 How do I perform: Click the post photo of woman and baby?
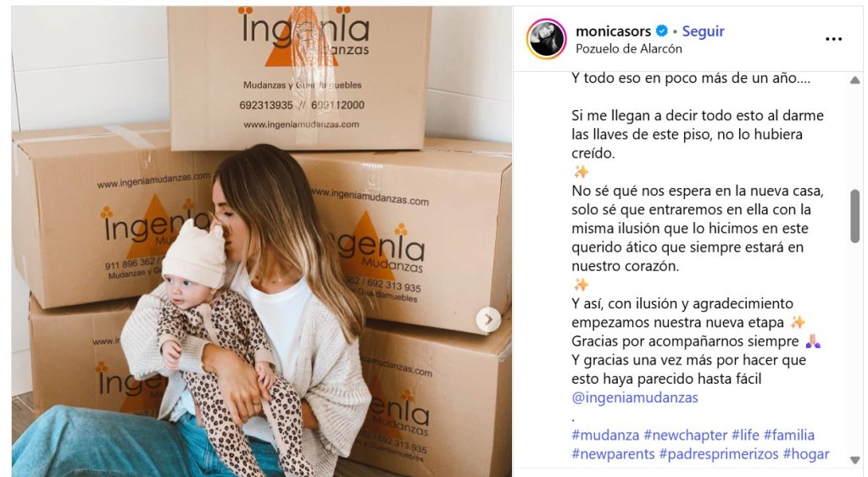pyautogui.click(x=262, y=241)
